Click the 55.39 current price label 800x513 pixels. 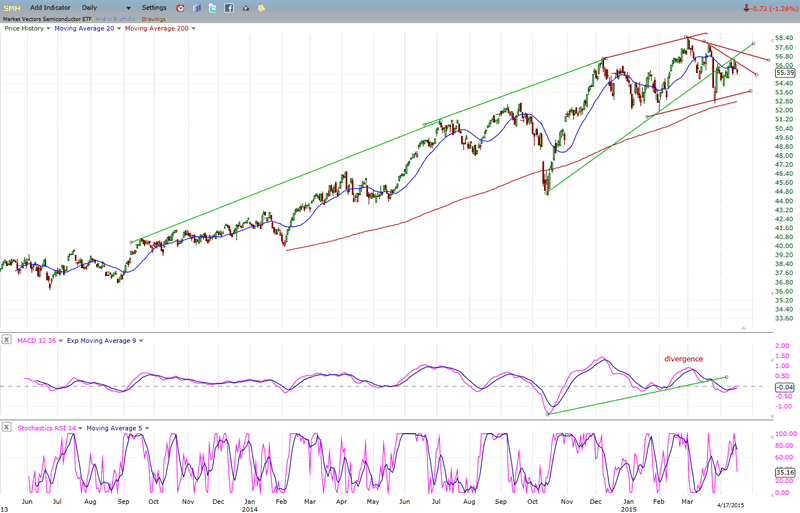[x=785, y=73]
